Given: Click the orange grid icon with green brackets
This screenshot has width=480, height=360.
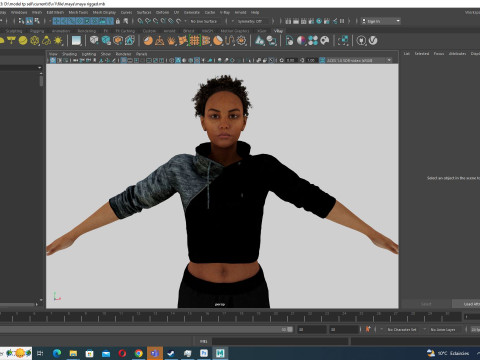Looking at the screenshot, I should (x=195, y=41).
